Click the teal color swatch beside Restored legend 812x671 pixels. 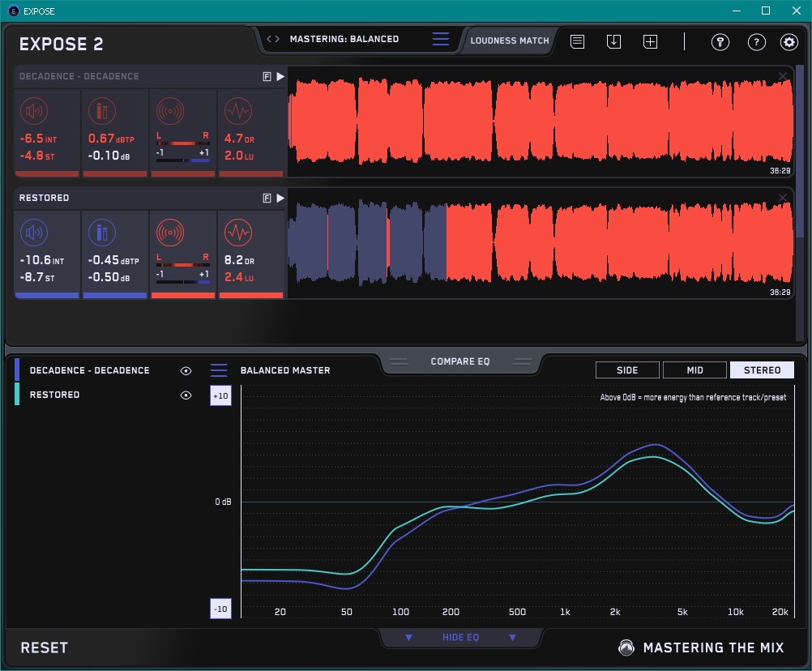(x=17, y=394)
